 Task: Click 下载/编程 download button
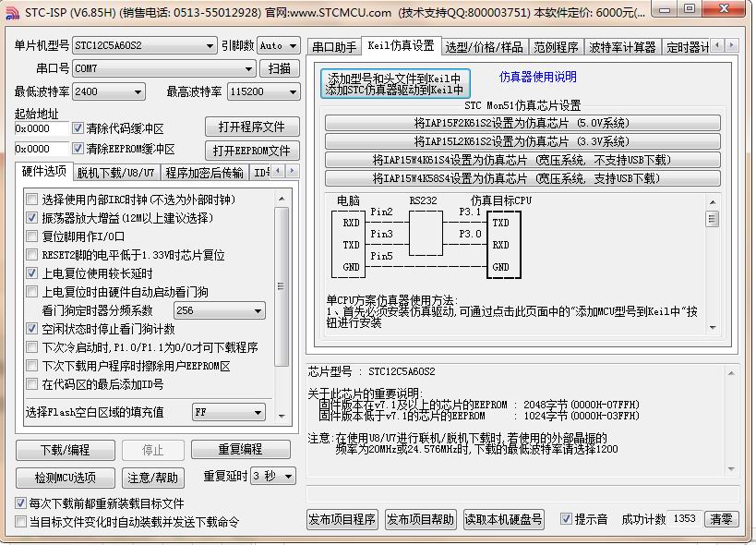tap(66, 450)
